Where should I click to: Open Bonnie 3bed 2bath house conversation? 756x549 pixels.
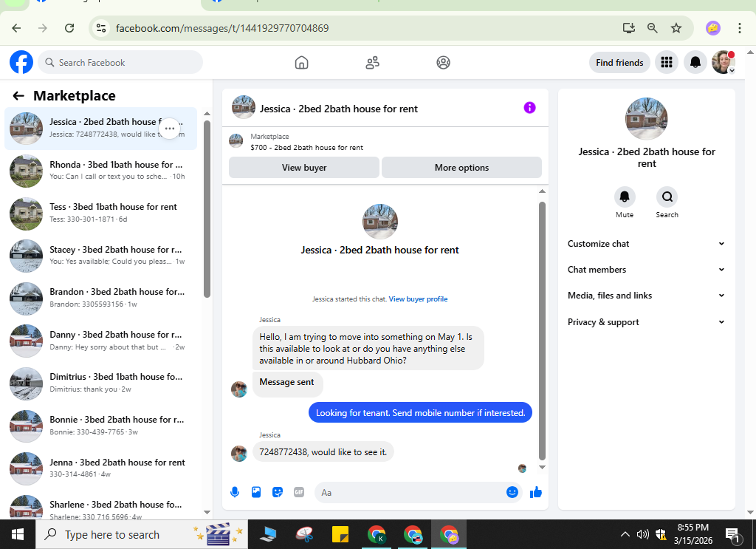pyautogui.click(x=100, y=426)
